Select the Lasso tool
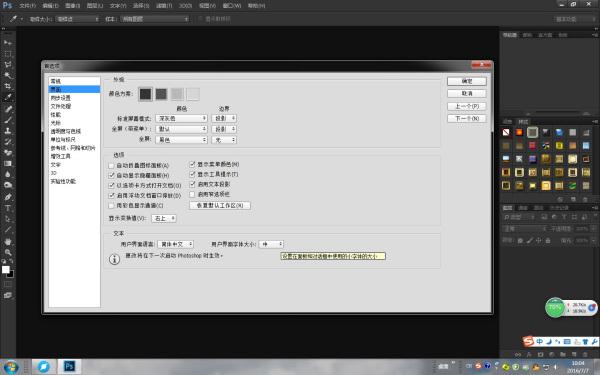Screen dimensions: 600x375 (8, 64)
